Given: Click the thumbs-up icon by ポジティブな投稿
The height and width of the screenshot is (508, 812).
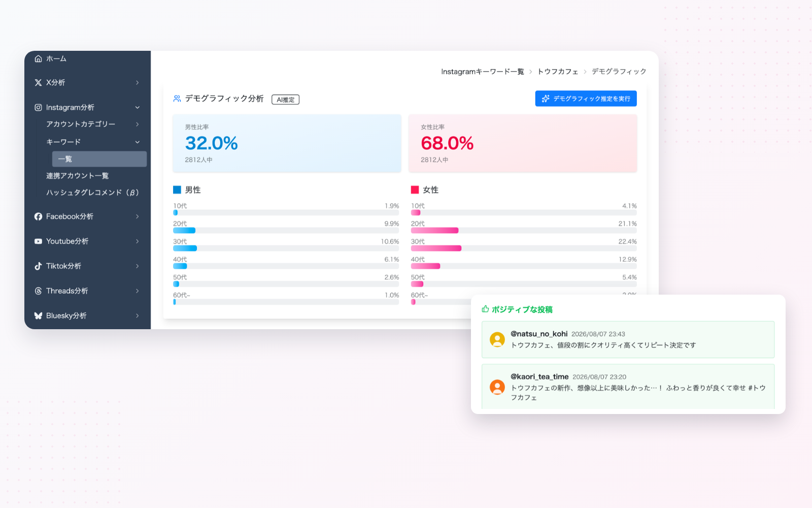Looking at the screenshot, I should click(x=485, y=309).
